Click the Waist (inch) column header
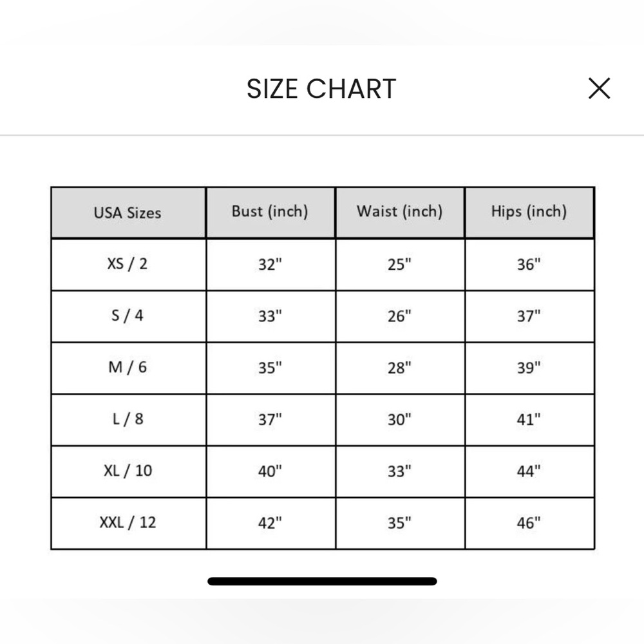This screenshot has width=644, height=644. pyautogui.click(x=400, y=212)
